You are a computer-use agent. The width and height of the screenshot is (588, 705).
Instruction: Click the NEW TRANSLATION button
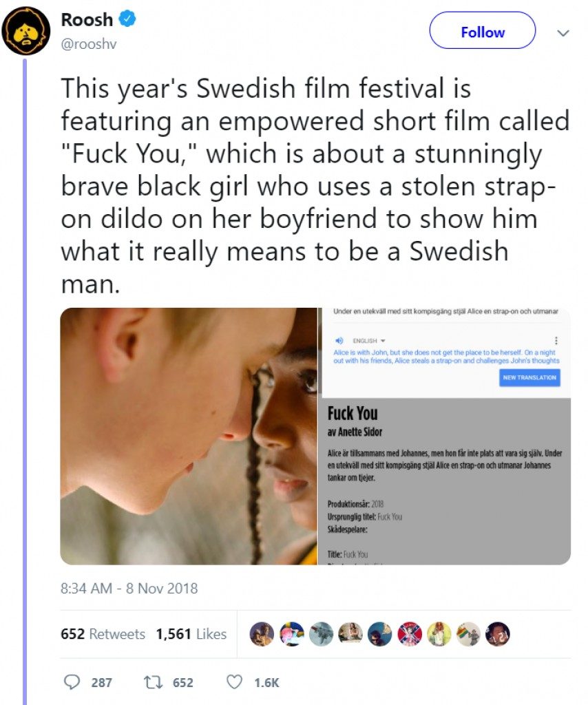[x=529, y=378]
